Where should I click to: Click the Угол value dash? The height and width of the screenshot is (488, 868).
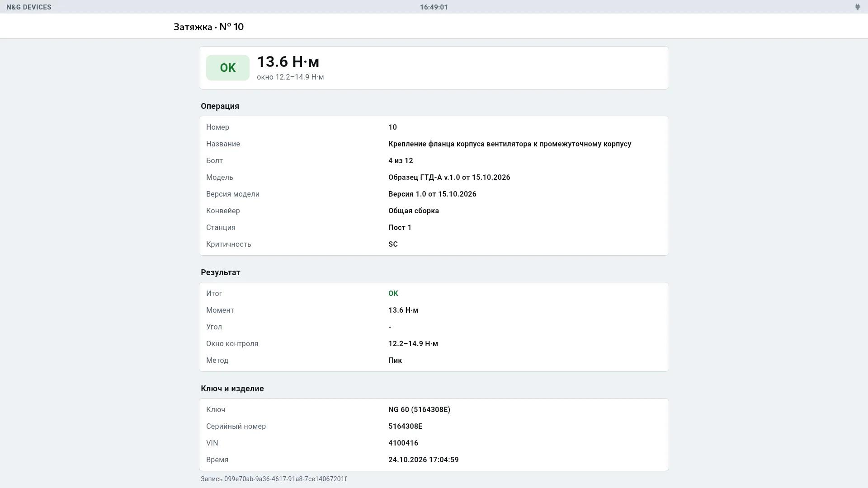pyautogui.click(x=390, y=327)
